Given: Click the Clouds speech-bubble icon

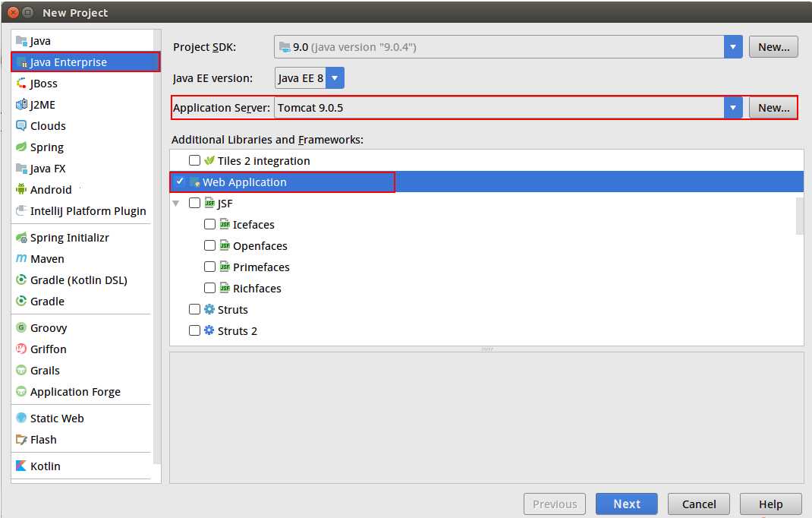Looking at the screenshot, I should pos(21,125).
